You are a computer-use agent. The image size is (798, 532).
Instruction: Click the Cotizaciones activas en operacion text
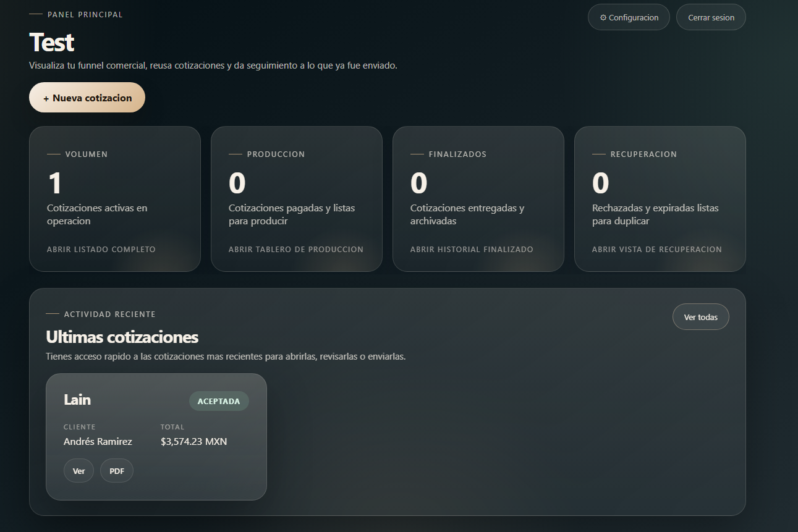[x=97, y=214]
